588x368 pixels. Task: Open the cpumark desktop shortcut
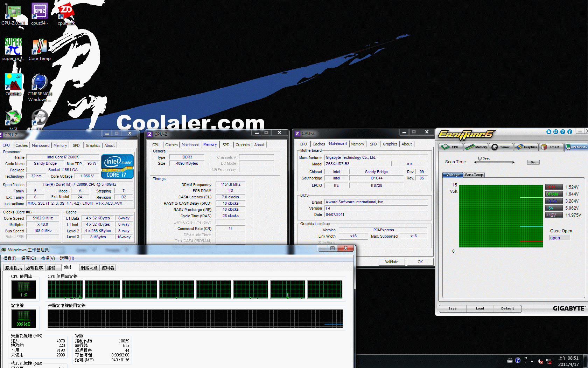click(66, 13)
